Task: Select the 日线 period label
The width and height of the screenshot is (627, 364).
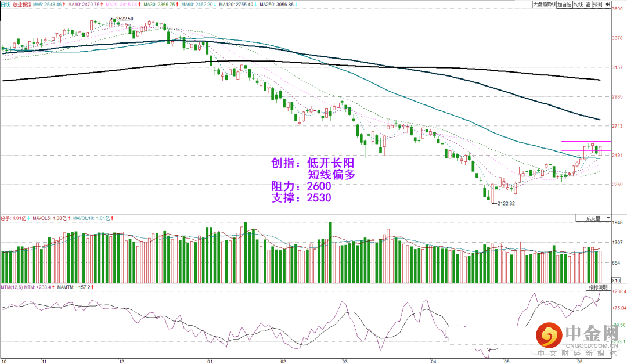Action: (5, 5)
